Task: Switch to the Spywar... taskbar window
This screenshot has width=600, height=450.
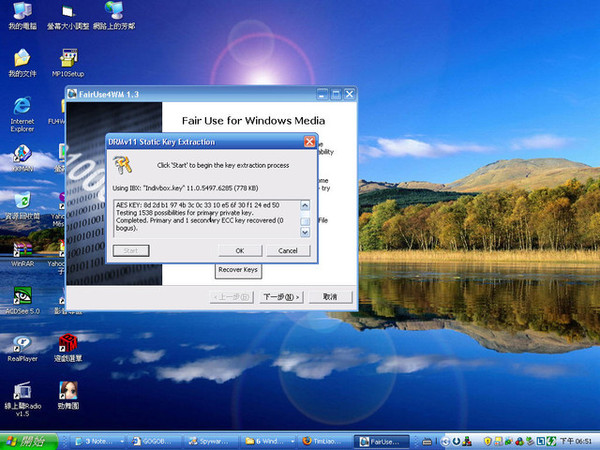Action: coord(211,441)
